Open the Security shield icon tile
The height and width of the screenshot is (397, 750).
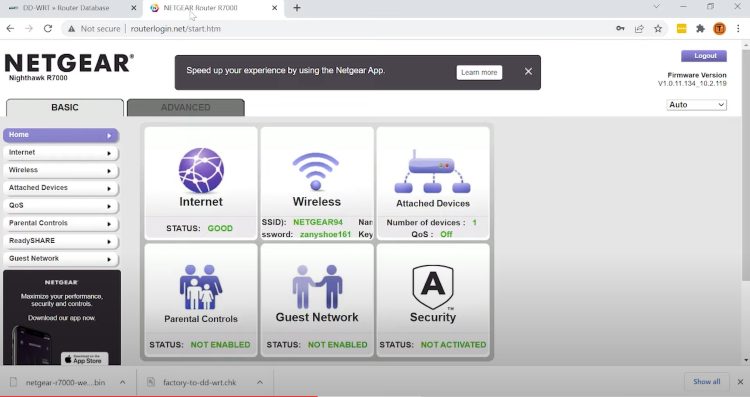[433, 300]
